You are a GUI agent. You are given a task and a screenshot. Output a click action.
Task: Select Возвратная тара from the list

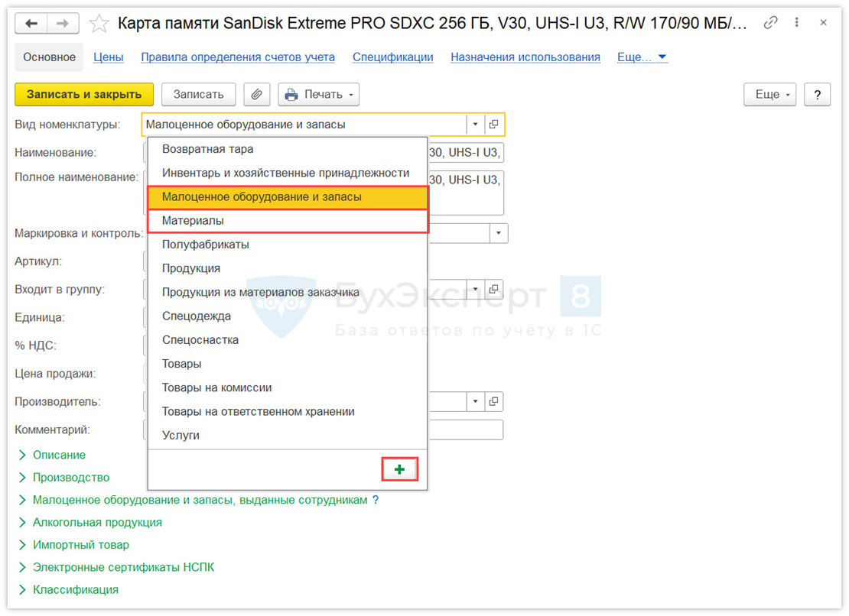click(288, 149)
